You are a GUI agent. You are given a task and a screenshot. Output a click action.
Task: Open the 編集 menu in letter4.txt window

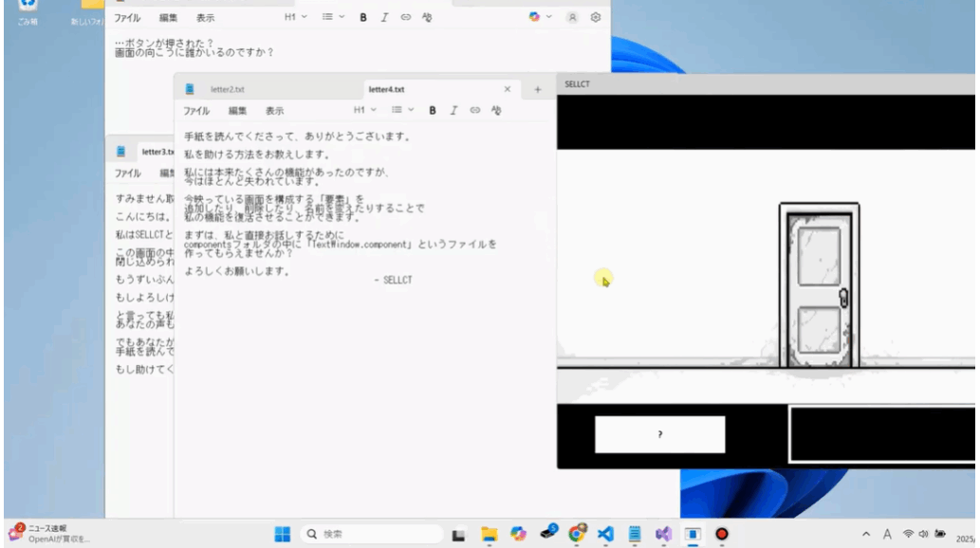click(237, 110)
